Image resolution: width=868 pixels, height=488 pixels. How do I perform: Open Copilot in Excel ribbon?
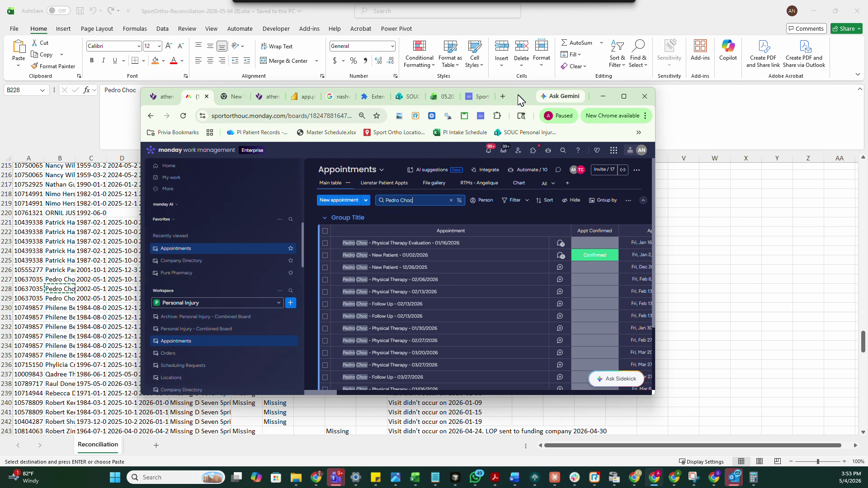pyautogui.click(x=728, y=50)
